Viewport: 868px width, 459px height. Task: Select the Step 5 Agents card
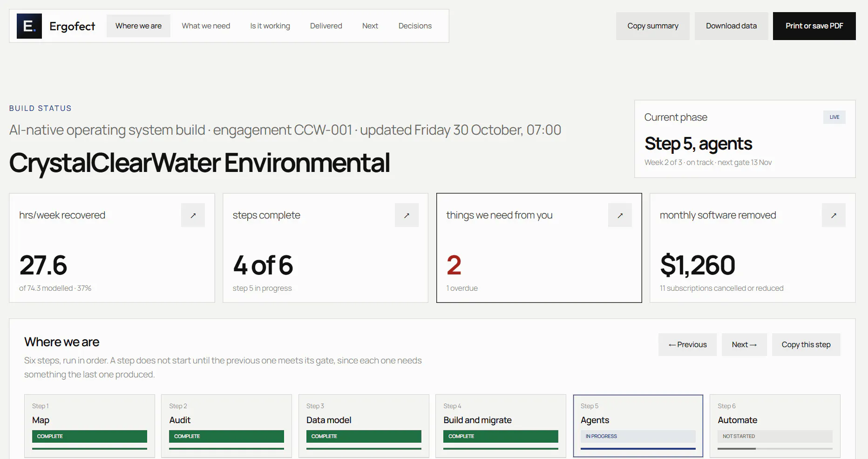point(638,426)
